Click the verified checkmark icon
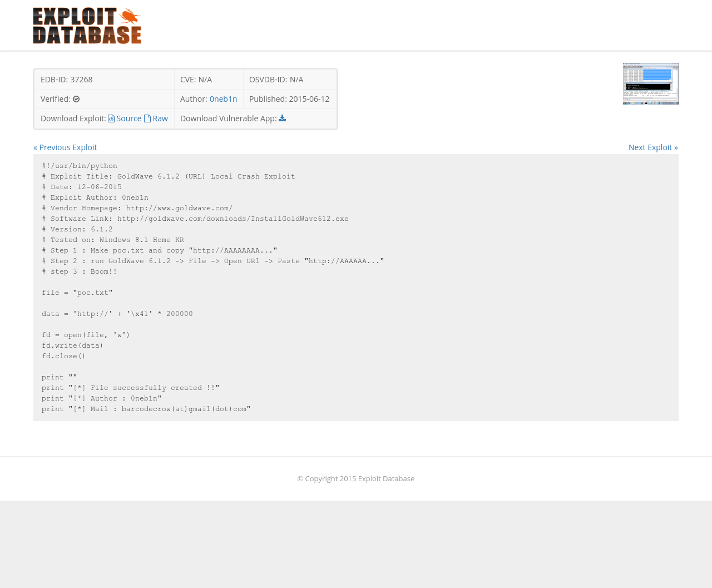 tap(76, 99)
